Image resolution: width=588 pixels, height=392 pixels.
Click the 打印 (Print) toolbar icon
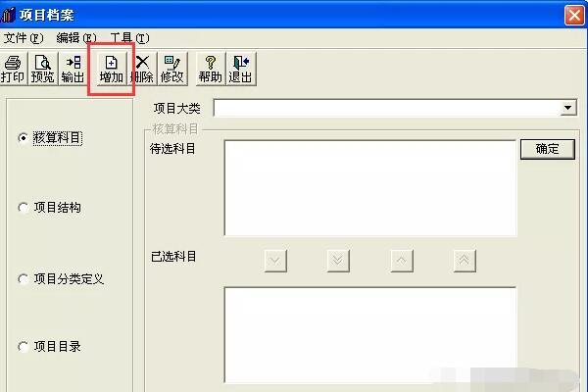pyautogui.click(x=13, y=69)
